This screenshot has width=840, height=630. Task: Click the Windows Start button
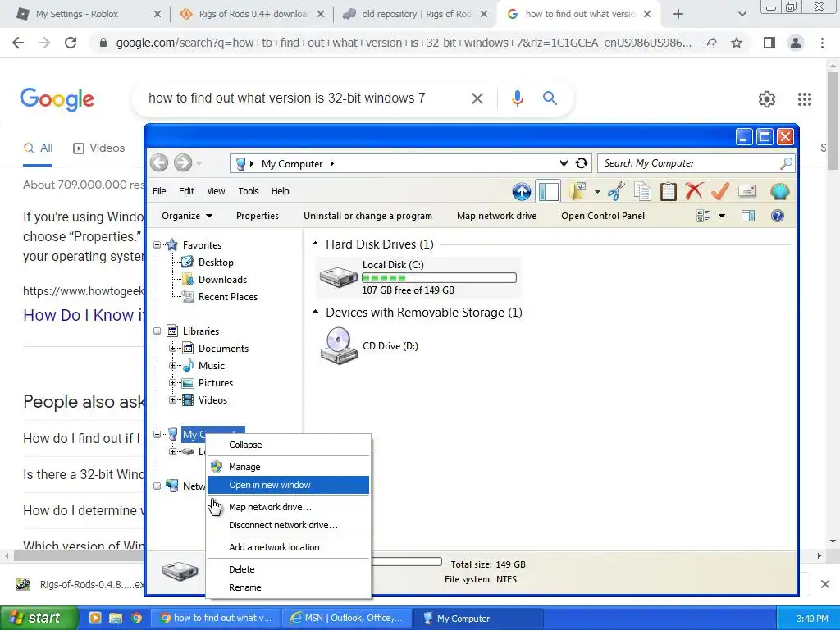click(39, 618)
